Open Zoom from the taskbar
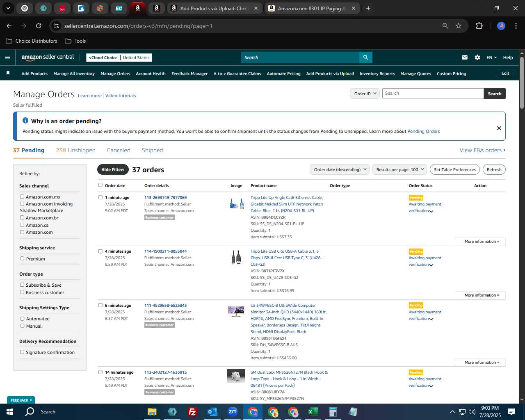Screen dimensions: 525x420 point(233,412)
